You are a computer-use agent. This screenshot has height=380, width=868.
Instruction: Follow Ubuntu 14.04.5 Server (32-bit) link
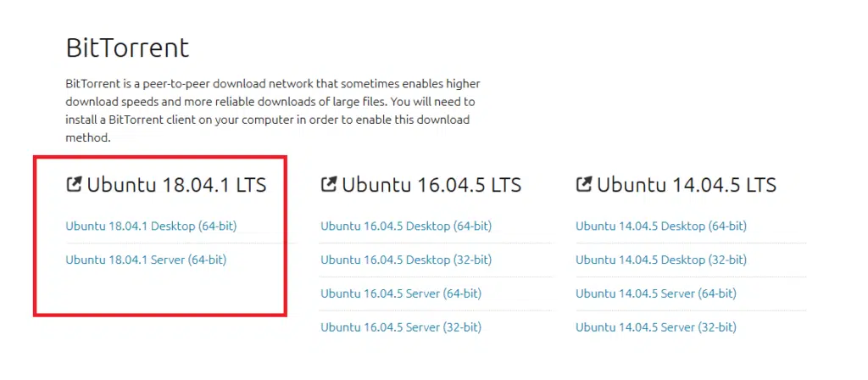click(657, 327)
